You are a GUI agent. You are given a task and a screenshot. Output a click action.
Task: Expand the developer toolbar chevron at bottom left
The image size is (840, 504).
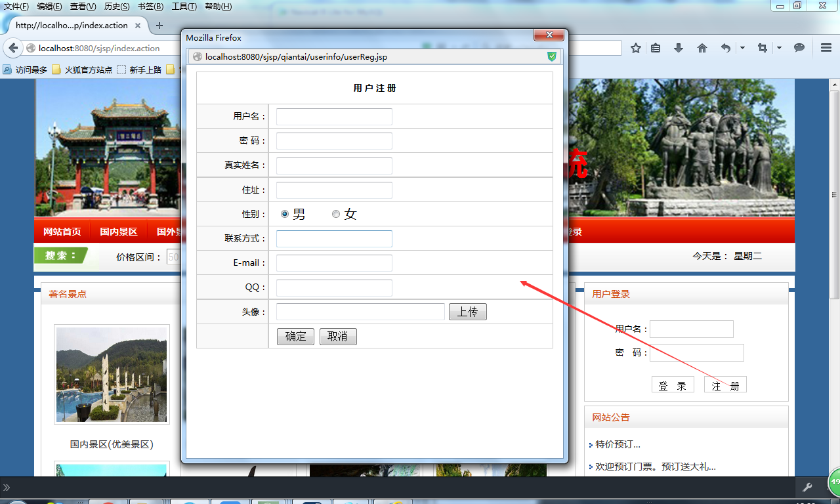point(7,488)
